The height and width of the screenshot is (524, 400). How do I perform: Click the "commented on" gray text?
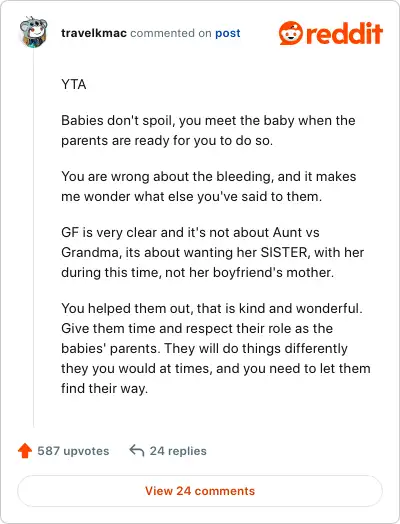[171, 33]
